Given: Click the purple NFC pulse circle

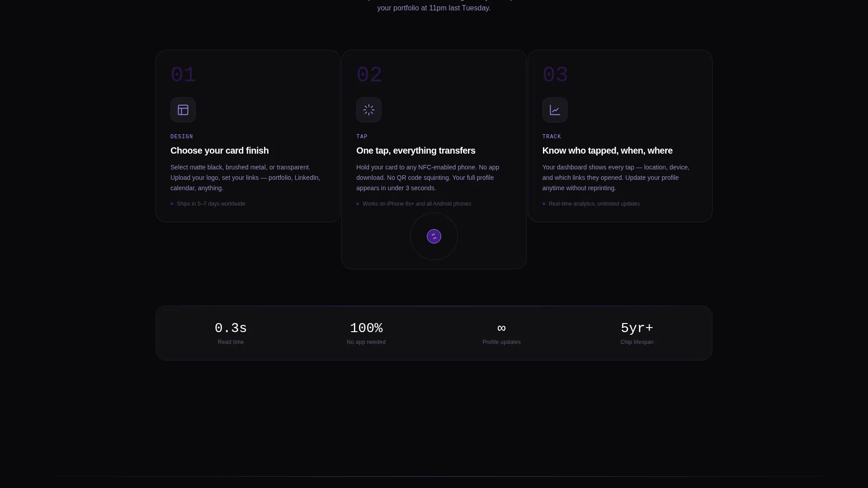Looking at the screenshot, I should pos(434,236).
